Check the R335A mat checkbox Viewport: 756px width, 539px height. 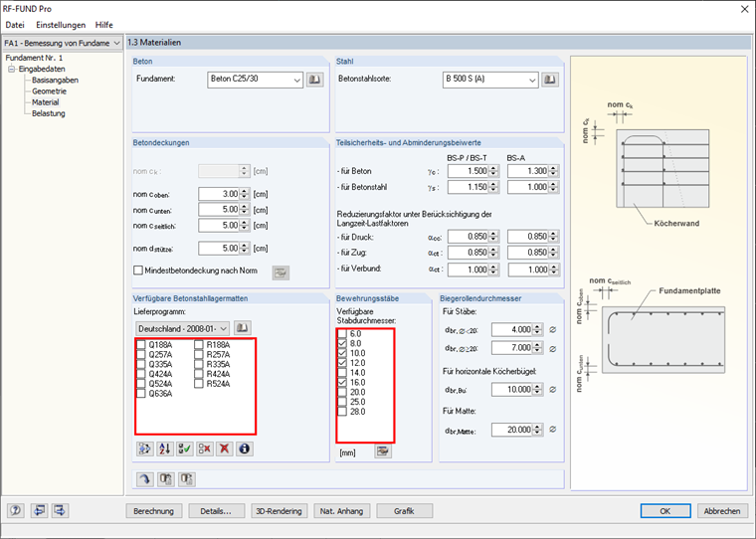[199, 364]
